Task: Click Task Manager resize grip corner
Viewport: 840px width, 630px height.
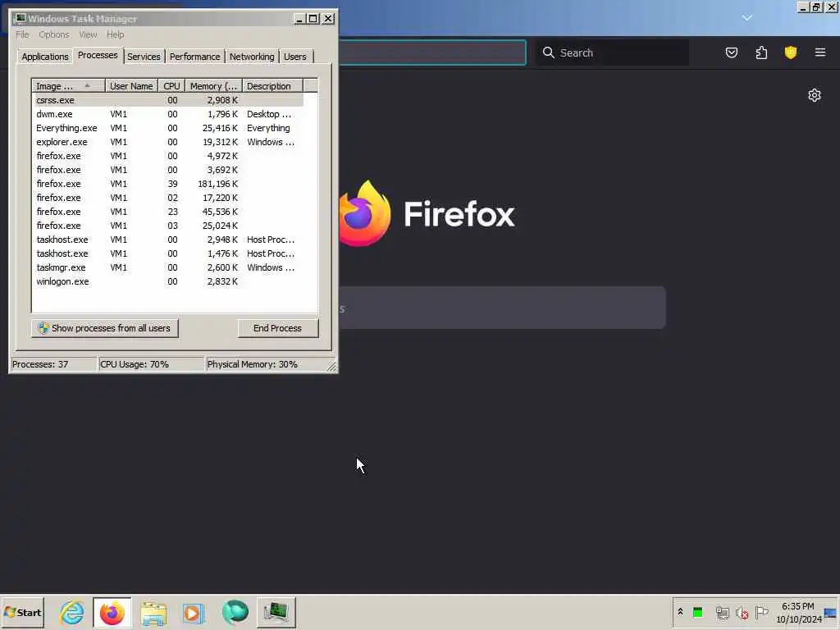Action: tap(331, 367)
